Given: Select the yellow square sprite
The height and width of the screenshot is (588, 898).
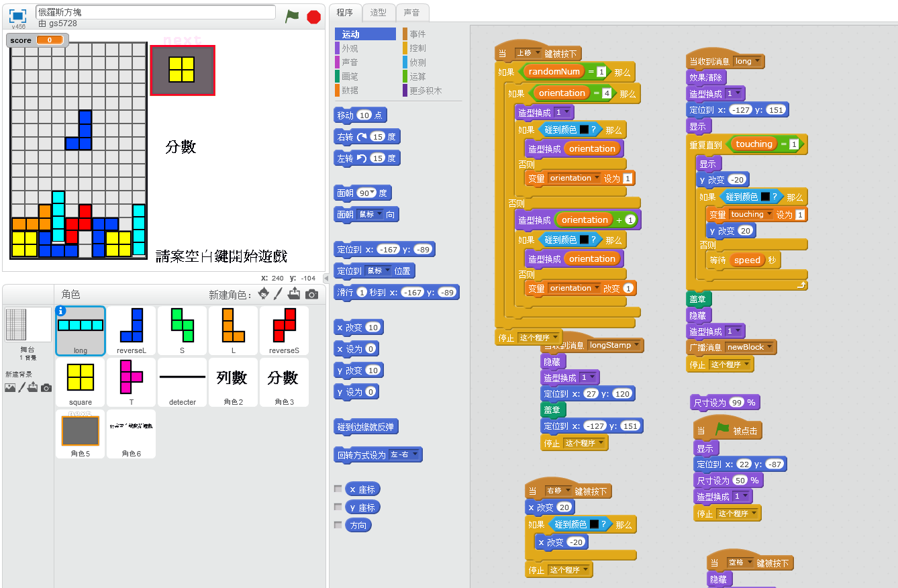Looking at the screenshot, I should pos(81,382).
